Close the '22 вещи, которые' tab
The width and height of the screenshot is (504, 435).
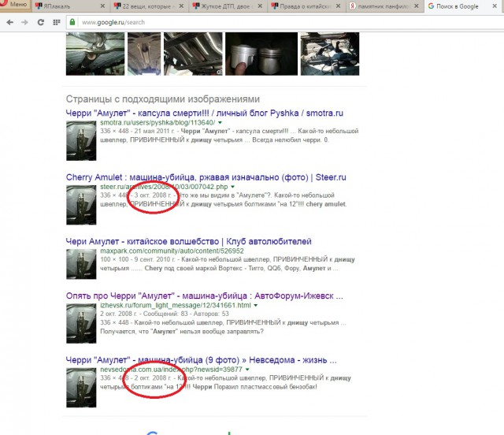(181, 6)
